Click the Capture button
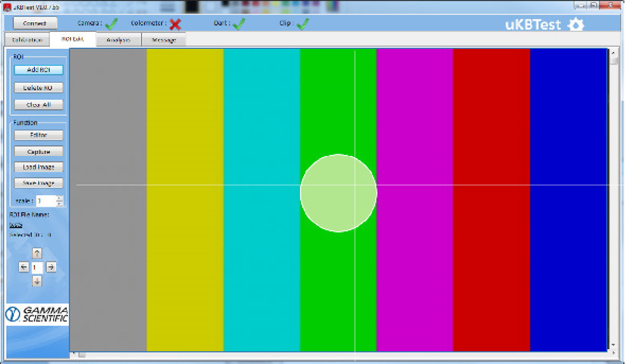Screen dimensions: 641x364 pos(38,152)
